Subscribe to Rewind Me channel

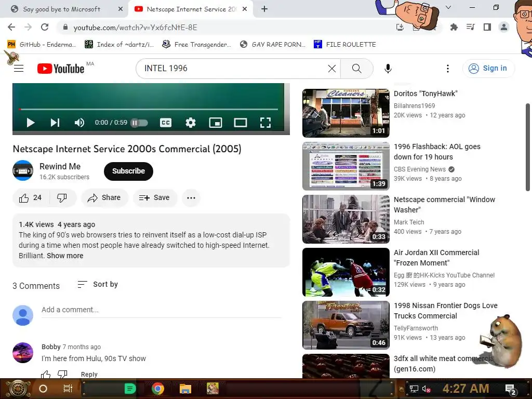tap(128, 171)
